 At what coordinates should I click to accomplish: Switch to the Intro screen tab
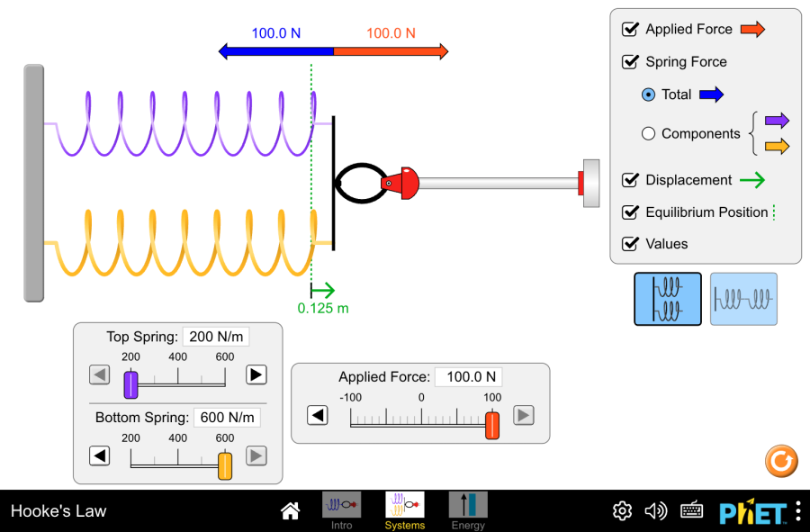[341, 510]
